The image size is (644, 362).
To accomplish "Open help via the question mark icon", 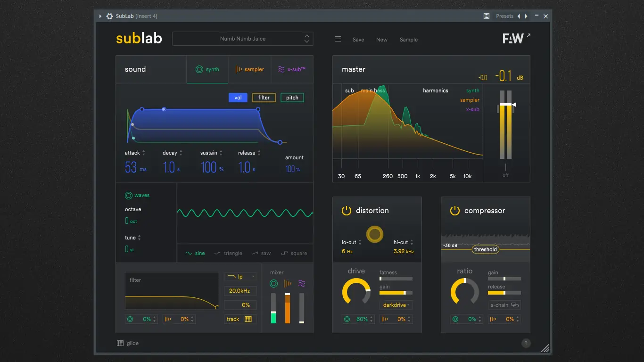I will coord(526,343).
